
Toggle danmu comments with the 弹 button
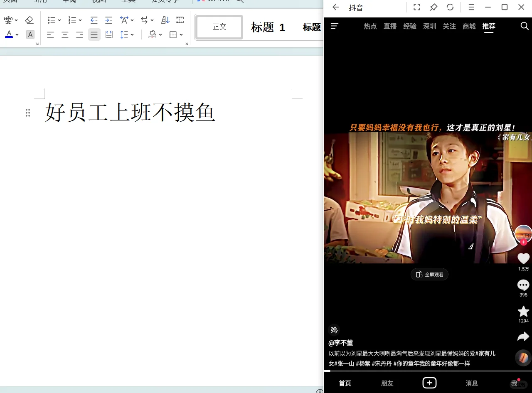[334, 329]
